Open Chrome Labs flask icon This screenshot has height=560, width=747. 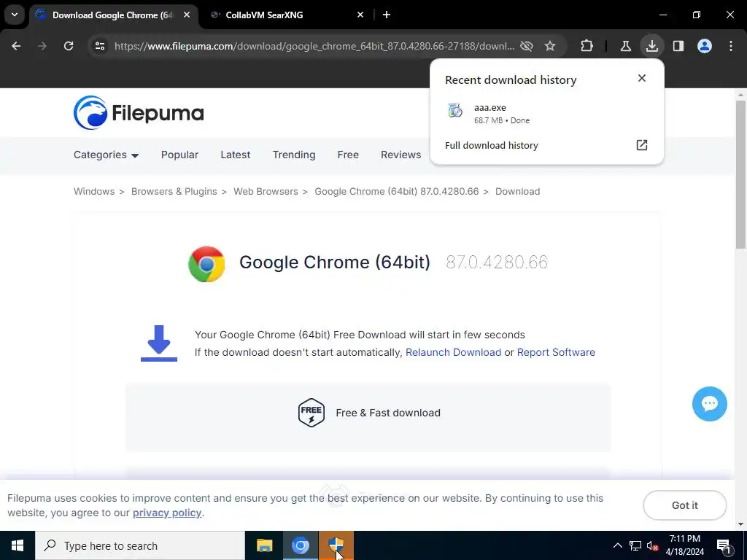[625, 46]
